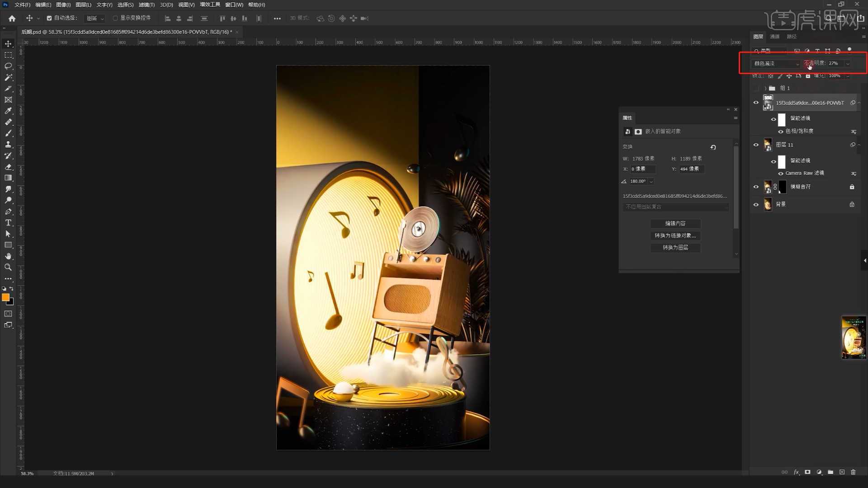
Task: Open more options ellipsis in options bar
Action: [x=277, y=19]
